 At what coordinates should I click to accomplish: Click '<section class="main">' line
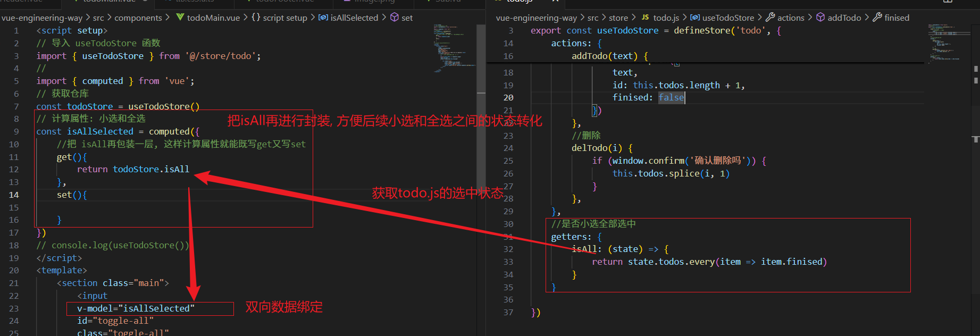tap(113, 283)
